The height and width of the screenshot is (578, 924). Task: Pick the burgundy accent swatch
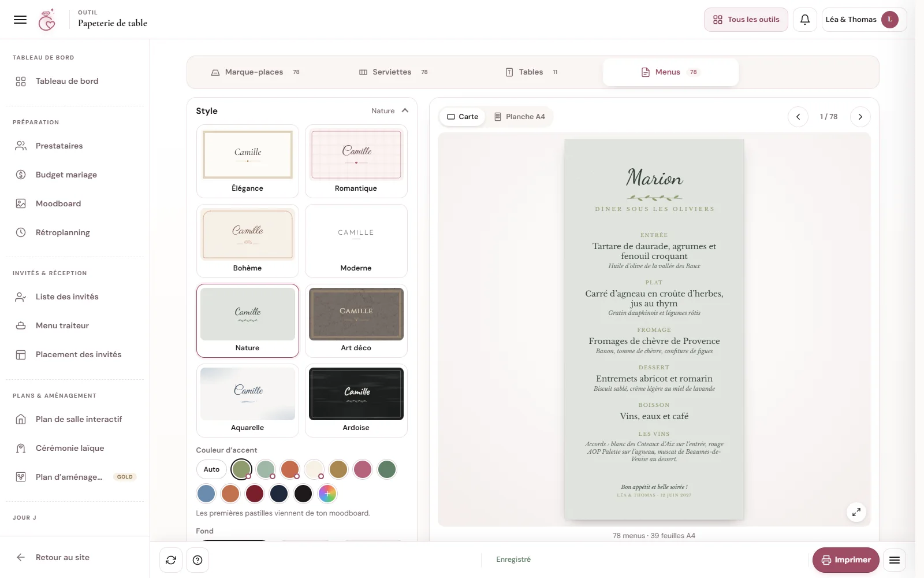255,494
